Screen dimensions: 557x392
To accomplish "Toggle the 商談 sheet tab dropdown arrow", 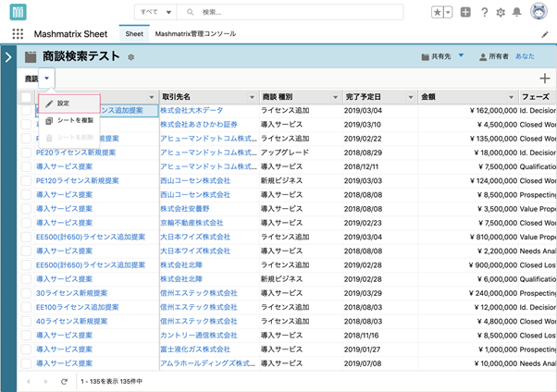I will coord(46,78).
